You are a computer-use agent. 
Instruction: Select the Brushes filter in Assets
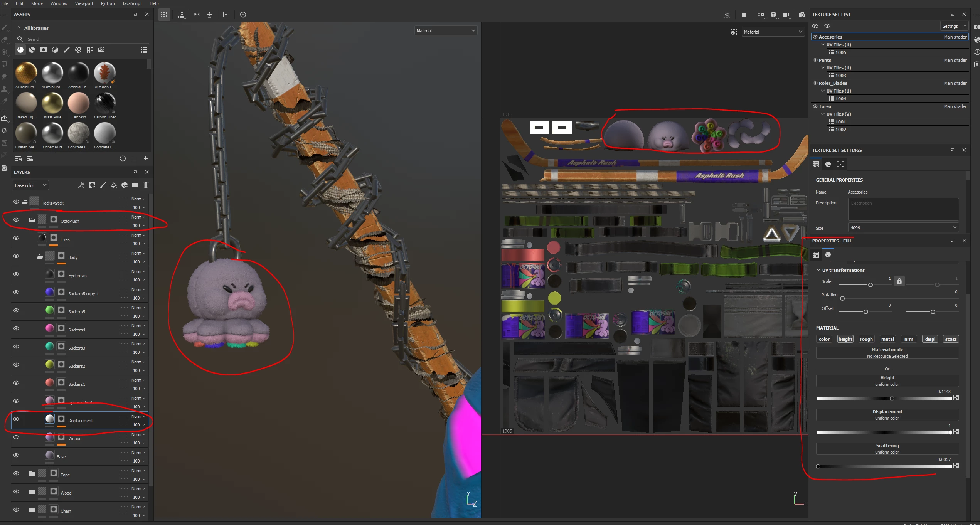[x=67, y=50]
